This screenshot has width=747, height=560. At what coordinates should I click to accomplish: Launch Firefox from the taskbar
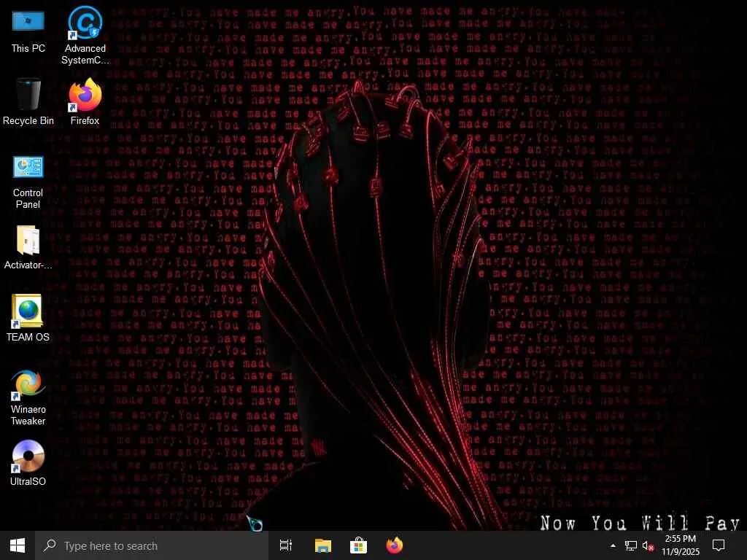click(395, 545)
